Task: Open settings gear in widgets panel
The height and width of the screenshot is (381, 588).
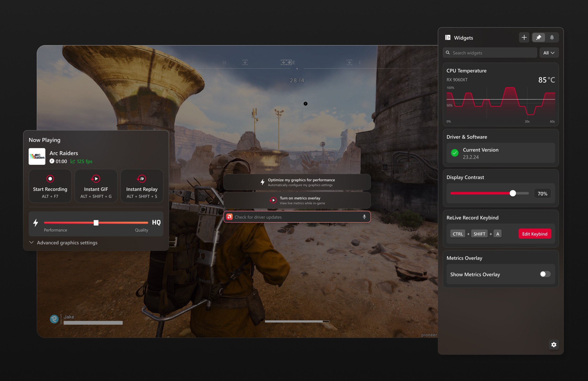Action: point(554,345)
